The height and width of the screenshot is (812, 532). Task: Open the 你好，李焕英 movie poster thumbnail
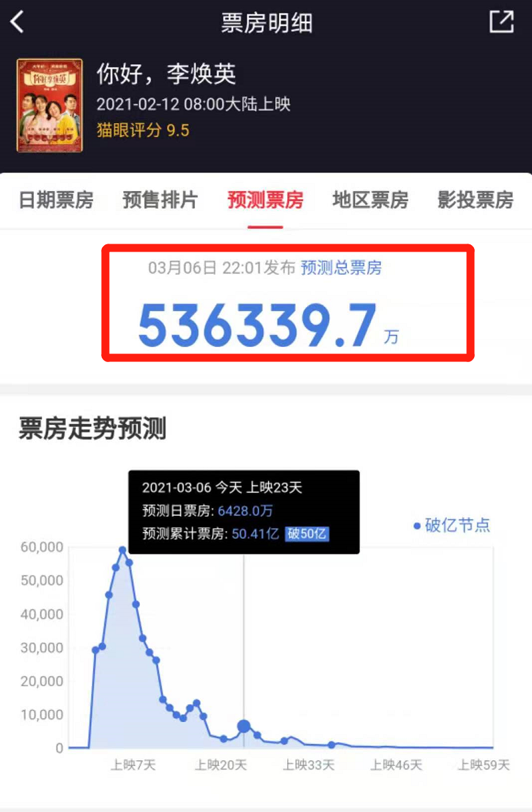pos(50,105)
